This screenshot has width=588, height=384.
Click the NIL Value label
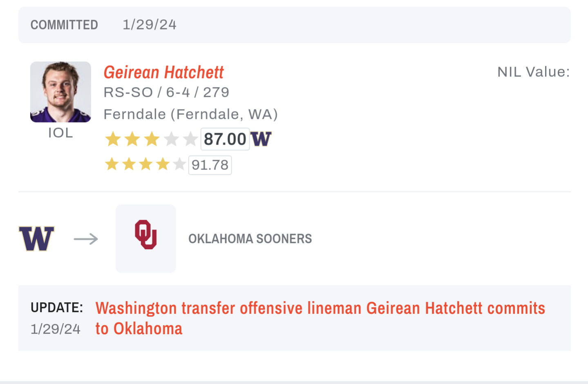point(533,72)
